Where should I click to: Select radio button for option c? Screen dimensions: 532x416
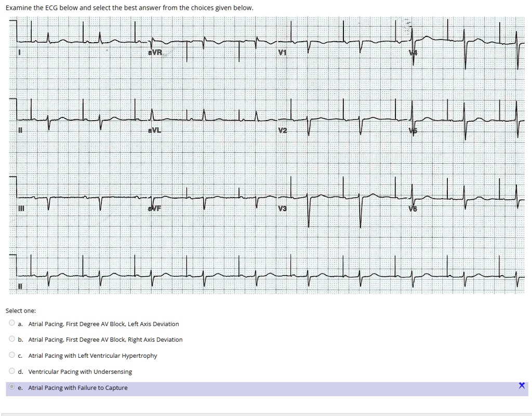(x=11, y=355)
